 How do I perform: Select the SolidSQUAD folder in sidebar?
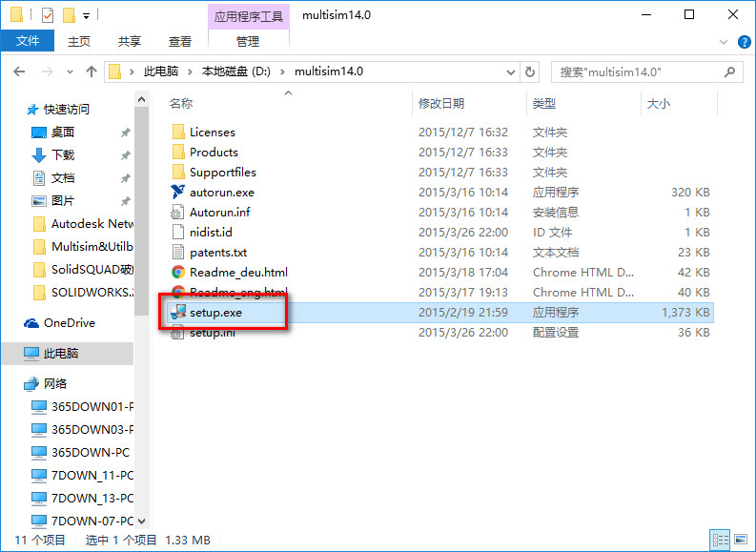pos(83,270)
